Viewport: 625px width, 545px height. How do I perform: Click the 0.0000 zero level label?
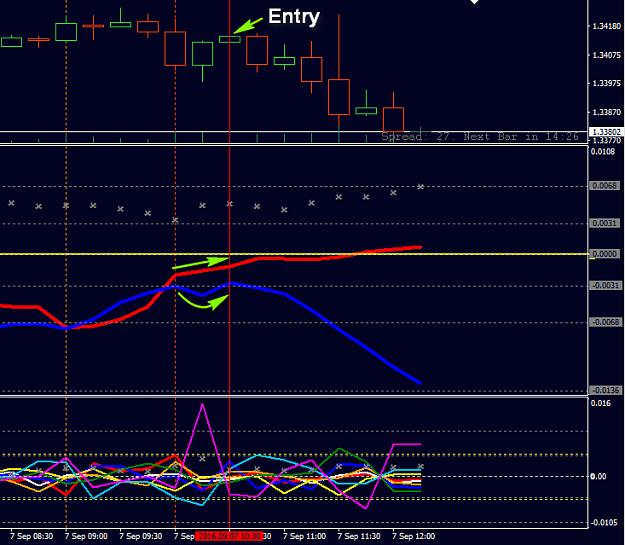(605, 254)
